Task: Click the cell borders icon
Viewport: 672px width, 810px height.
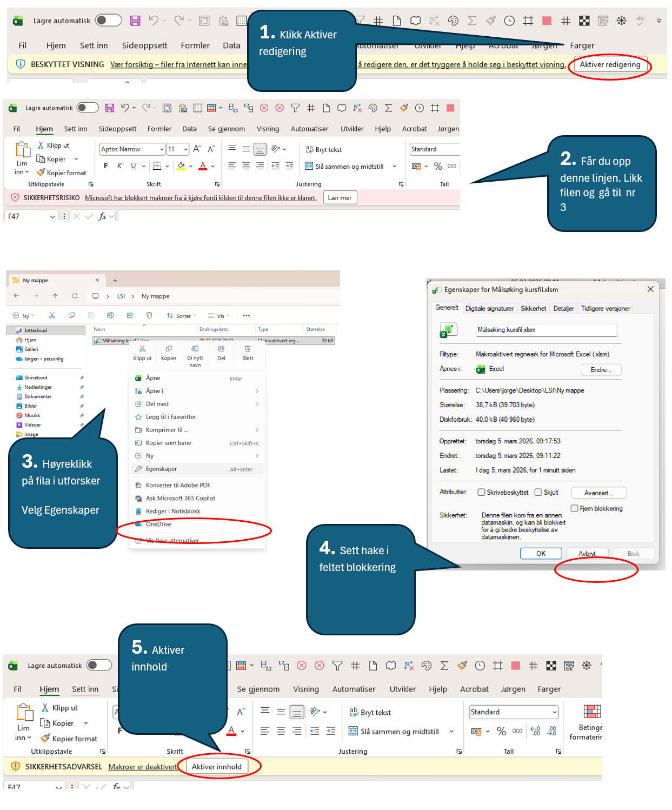Action: click(157, 166)
